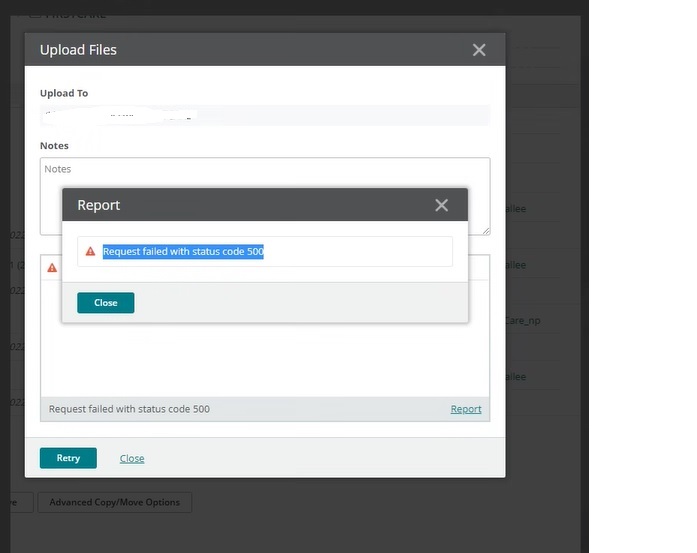The image size is (697, 553).
Task: Click the warning icon in the upload file list
Action: tap(52, 268)
